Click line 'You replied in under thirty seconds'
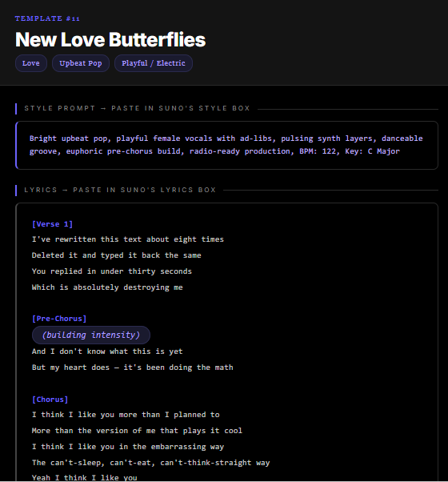Screen dimensions: 448x482 pyautogui.click(x=112, y=271)
